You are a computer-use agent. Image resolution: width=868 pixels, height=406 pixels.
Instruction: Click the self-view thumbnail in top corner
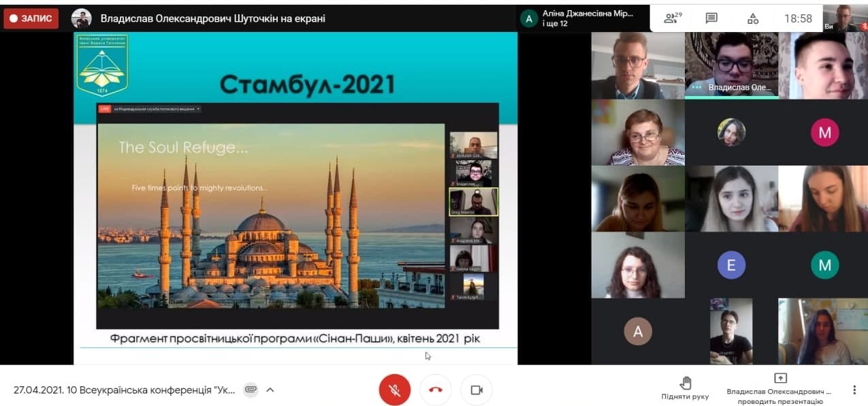pos(845,17)
